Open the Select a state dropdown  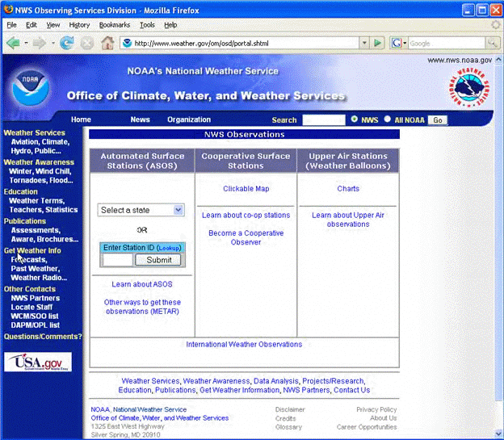(x=141, y=210)
